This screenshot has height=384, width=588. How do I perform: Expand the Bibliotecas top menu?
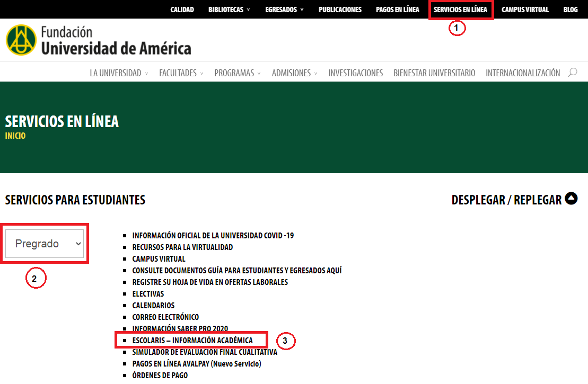[229, 10]
